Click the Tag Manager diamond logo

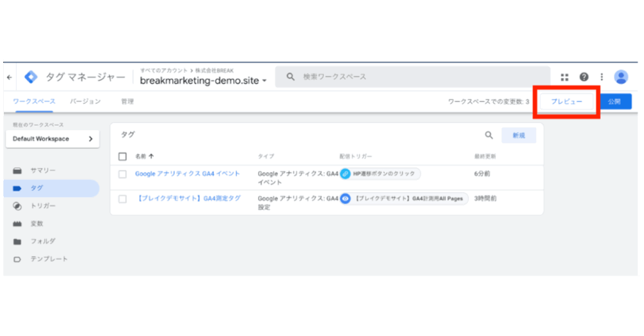[31, 77]
